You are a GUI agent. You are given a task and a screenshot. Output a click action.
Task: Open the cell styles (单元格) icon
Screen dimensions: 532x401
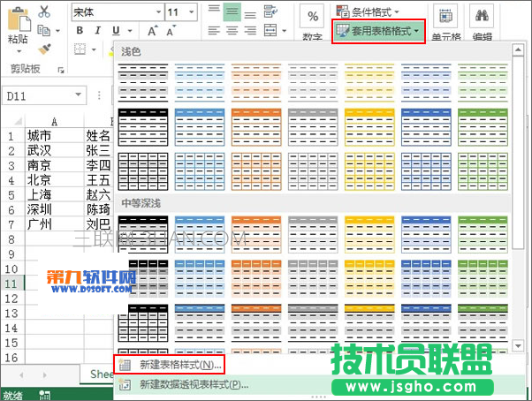pyautogui.click(x=445, y=16)
